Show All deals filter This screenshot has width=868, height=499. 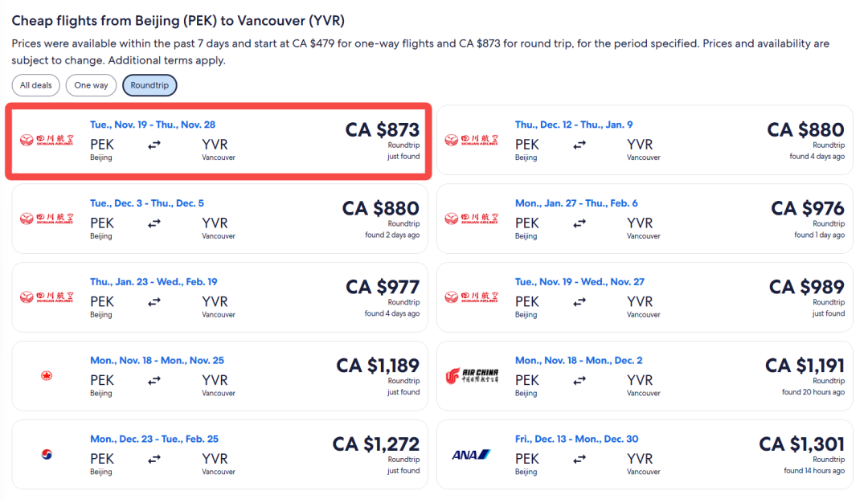click(x=36, y=85)
